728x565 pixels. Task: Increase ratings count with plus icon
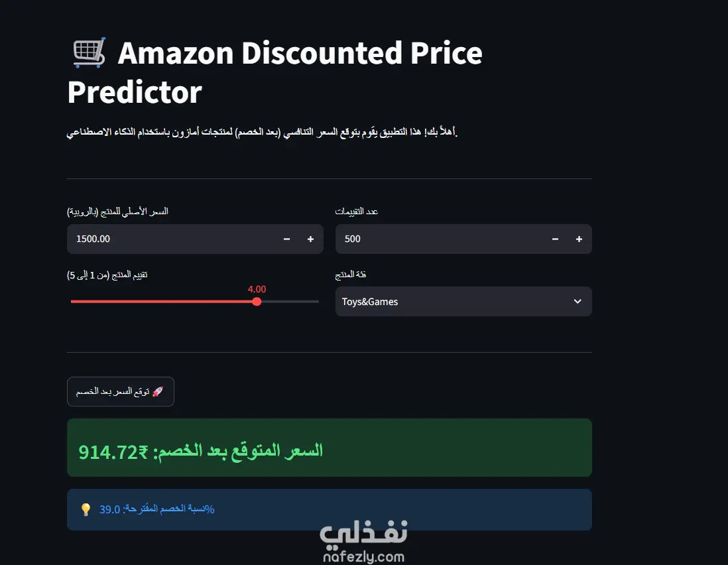coord(579,239)
